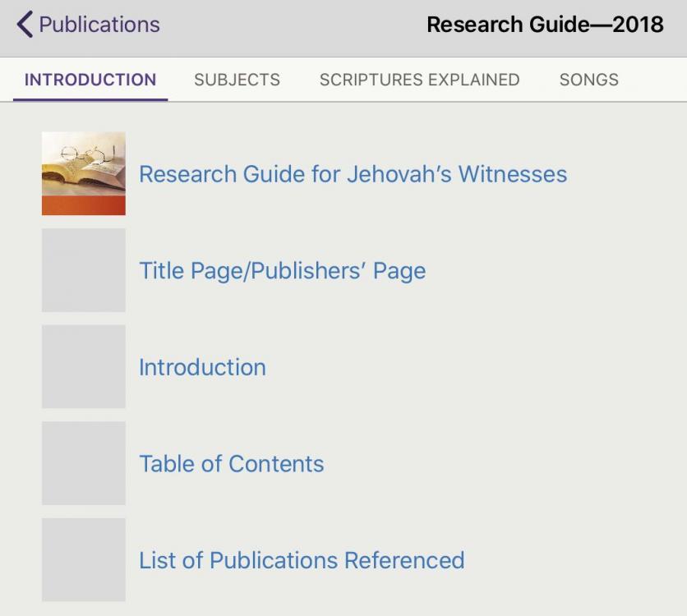This screenshot has height=616, width=687.
Task: Select the thumbnail for List of Publications Referenced
Action: click(84, 559)
